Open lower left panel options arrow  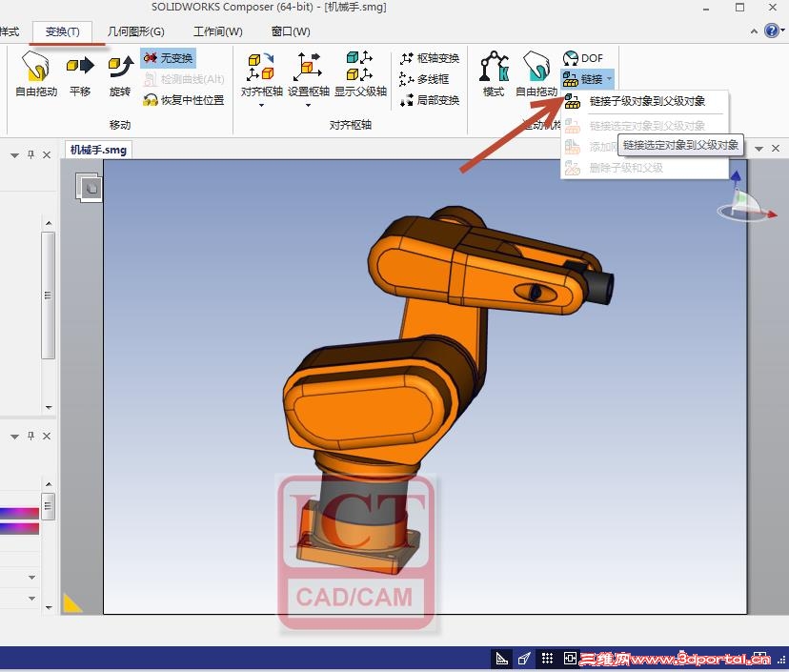[14, 437]
